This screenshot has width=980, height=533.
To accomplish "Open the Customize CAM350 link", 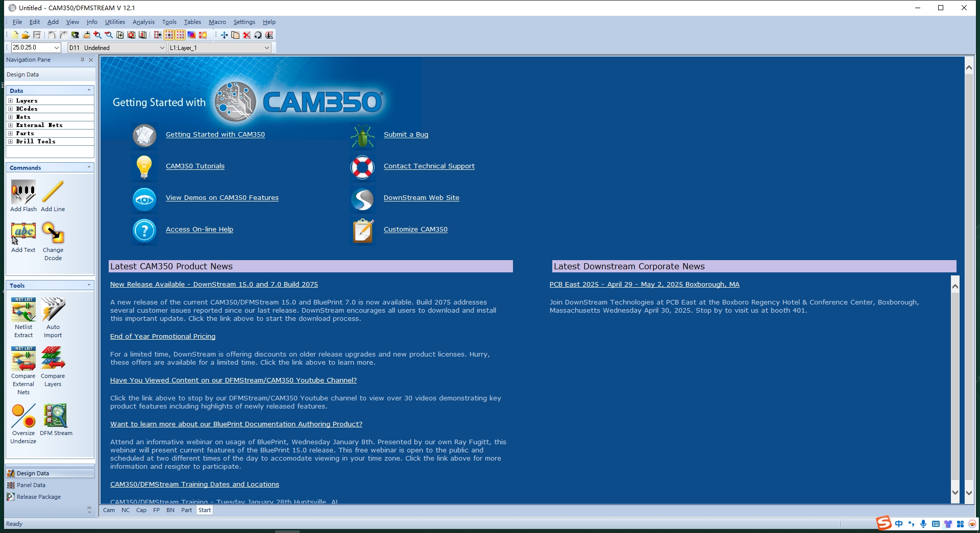I will 415,230.
